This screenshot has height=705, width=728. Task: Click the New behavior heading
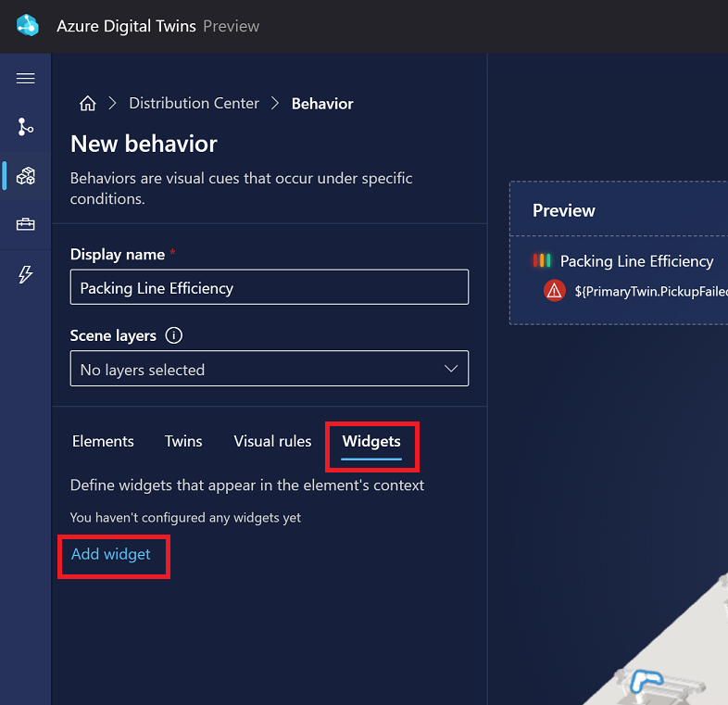click(144, 144)
